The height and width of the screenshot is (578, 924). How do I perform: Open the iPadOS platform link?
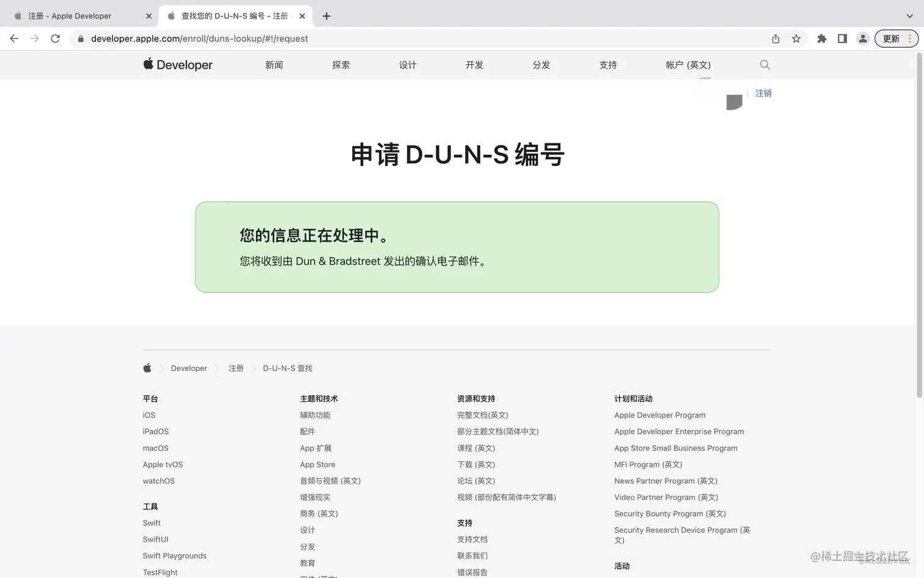[x=156, y=432]
